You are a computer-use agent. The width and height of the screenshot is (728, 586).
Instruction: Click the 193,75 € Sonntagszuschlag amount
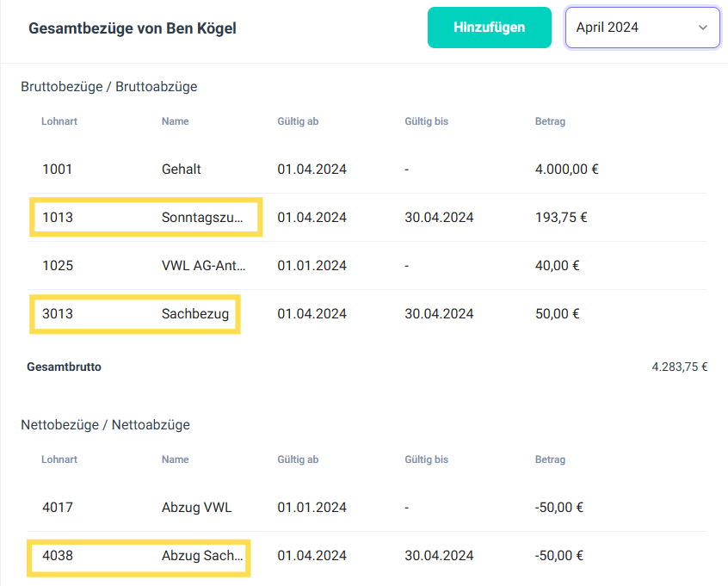(x=561, y=217)
